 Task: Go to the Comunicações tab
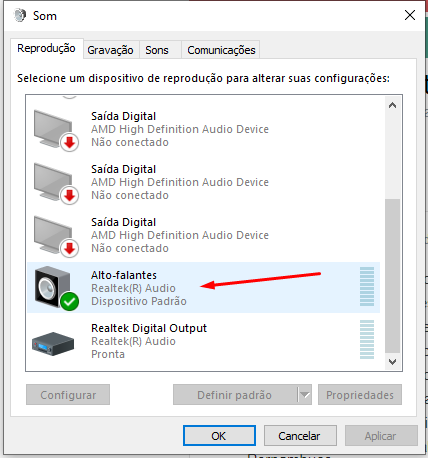tap(221, 50)
